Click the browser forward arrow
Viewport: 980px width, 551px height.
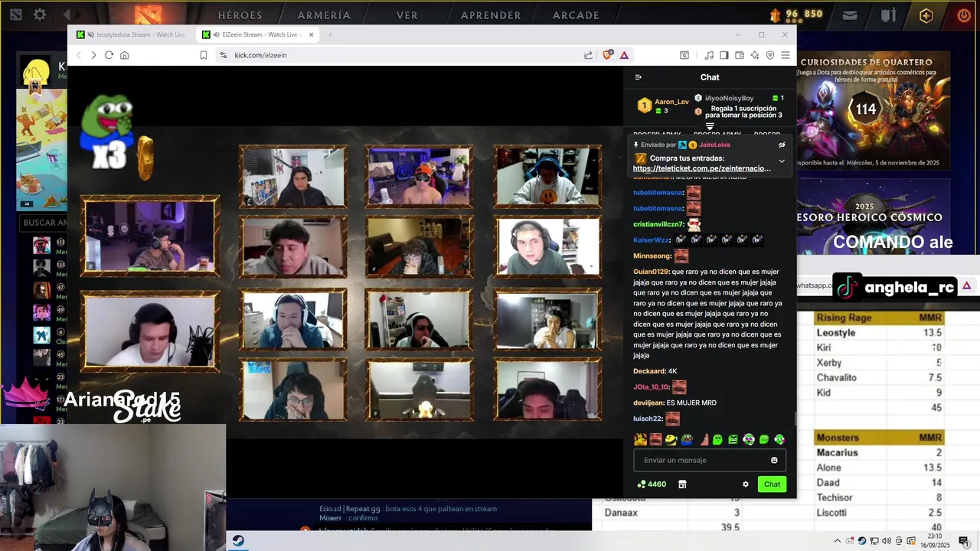click(93, 55)
